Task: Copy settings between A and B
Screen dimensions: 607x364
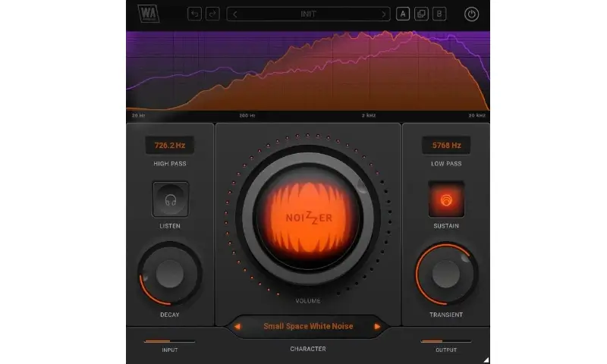Action: [420, 14]
